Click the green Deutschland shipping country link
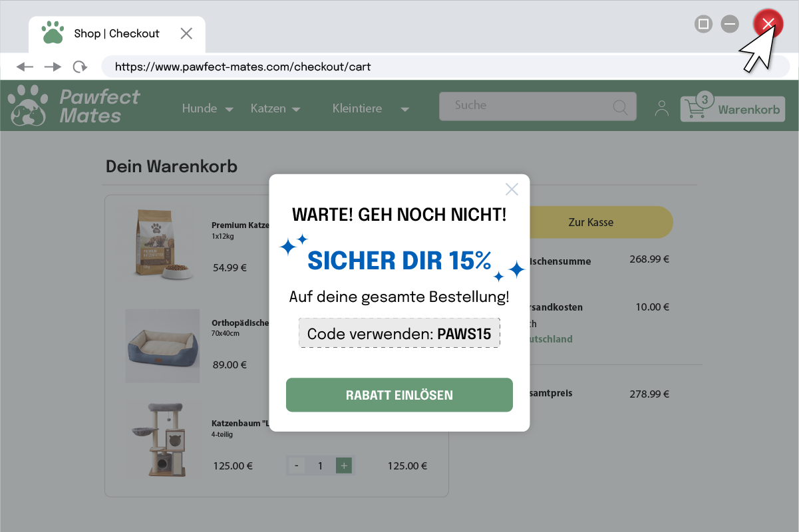This screenshot has width=799, height=532. point(551,339)
